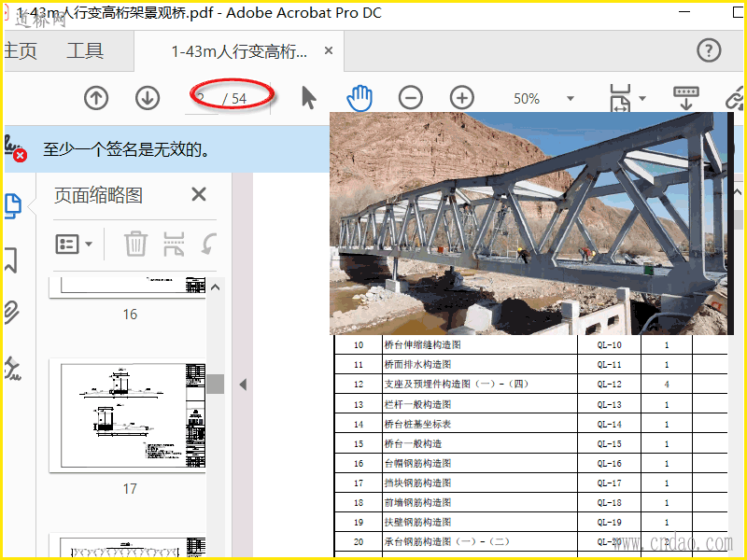Screen dimensions: 747x560
Task: Click 桥台桩基坐标表 in row 14
Action: (x=417, y=424)
